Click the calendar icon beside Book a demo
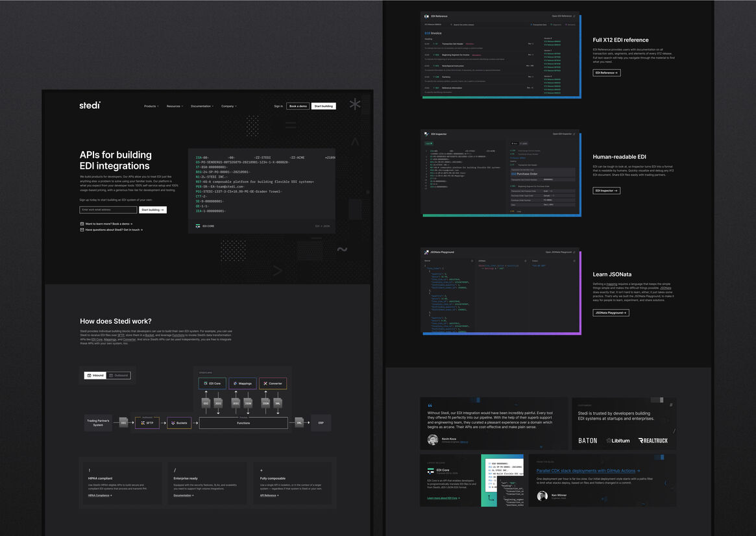 click(x=82, y=224)
